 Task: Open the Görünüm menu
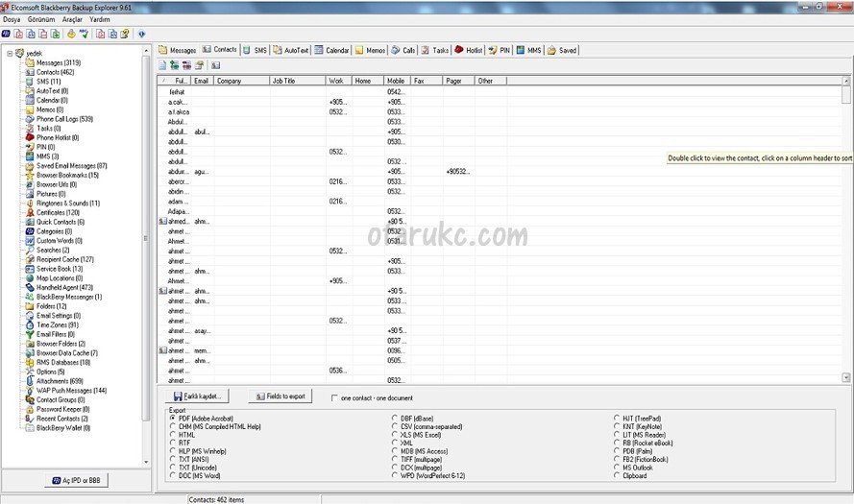click(x=41, y=19)
